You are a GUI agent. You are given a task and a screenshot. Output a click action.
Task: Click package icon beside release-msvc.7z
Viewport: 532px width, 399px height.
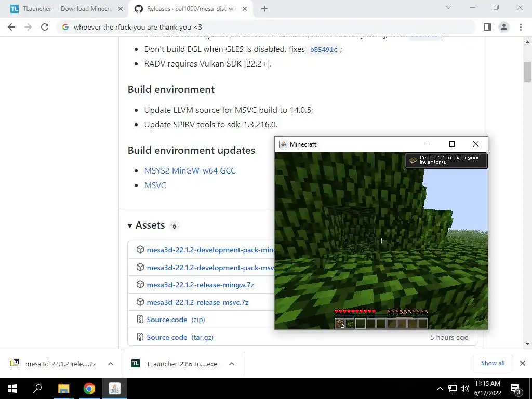click(140, 302)
